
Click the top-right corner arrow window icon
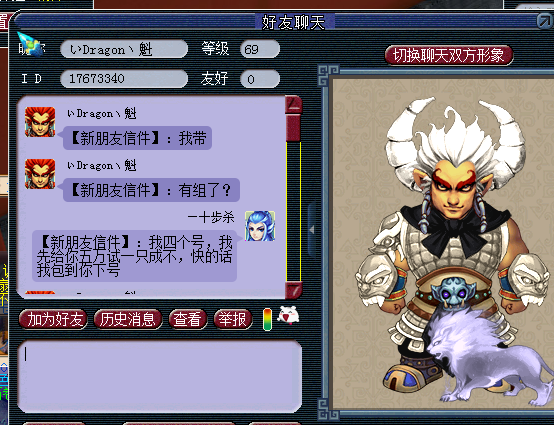[545, 21]
